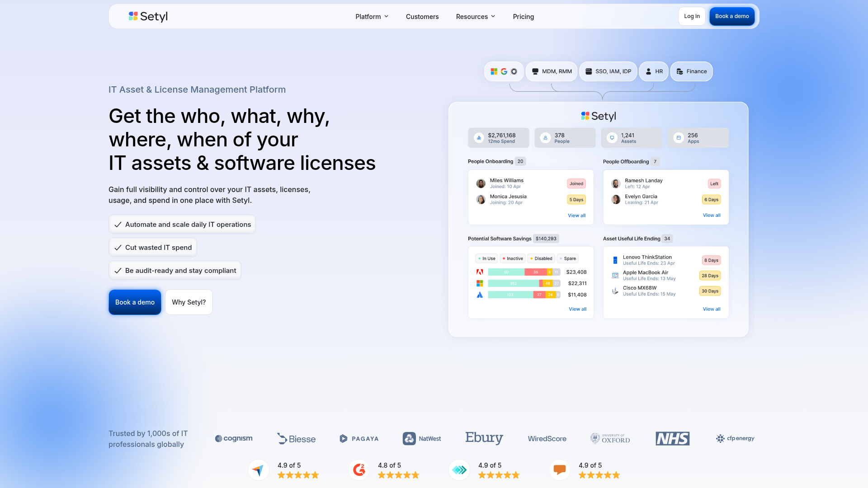Click the $140,293 savings badge
This screenshot has width=868, height=488.
[x=546, y=239]
